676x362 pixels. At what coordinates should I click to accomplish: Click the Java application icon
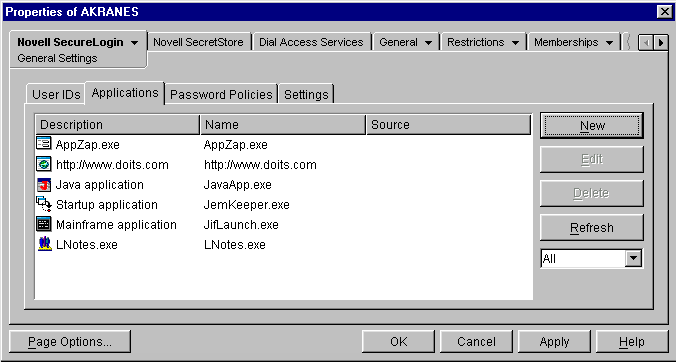coord(44,184)
